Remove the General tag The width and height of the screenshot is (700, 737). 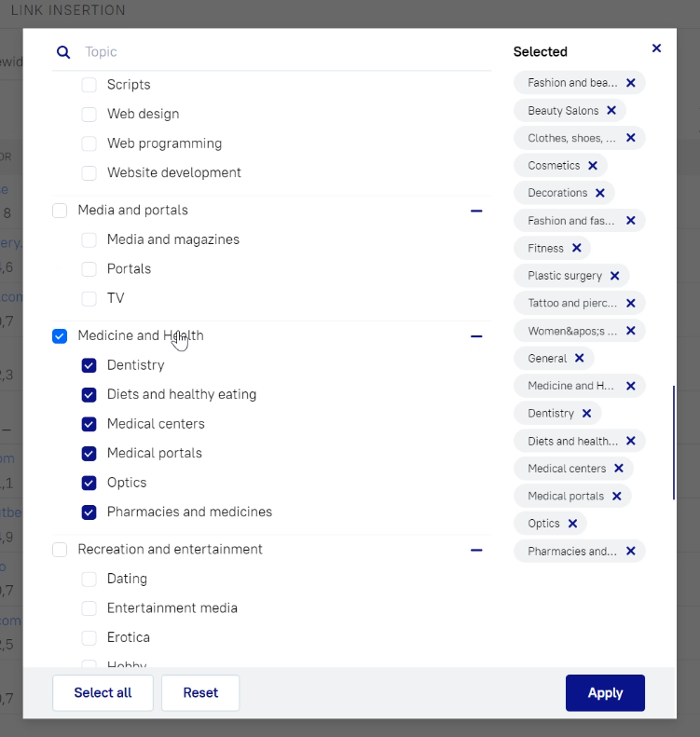pyautogui.click(x=580, y=358)
